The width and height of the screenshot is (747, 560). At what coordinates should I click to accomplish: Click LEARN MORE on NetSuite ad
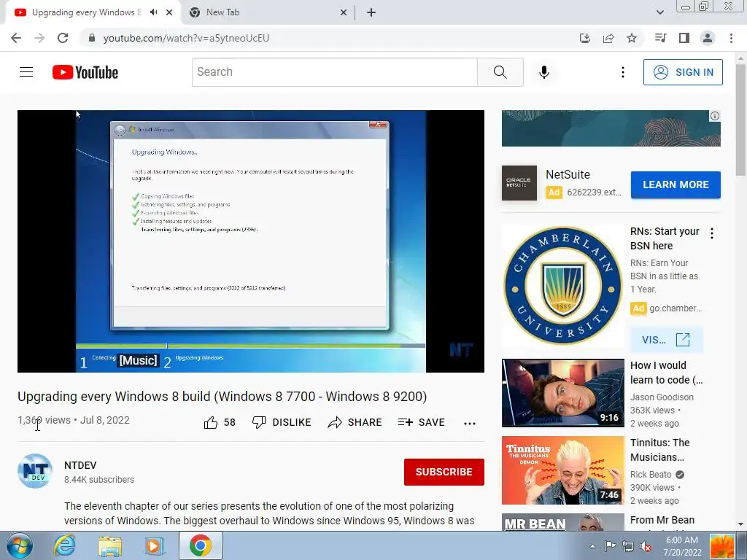tap(676, 184)
